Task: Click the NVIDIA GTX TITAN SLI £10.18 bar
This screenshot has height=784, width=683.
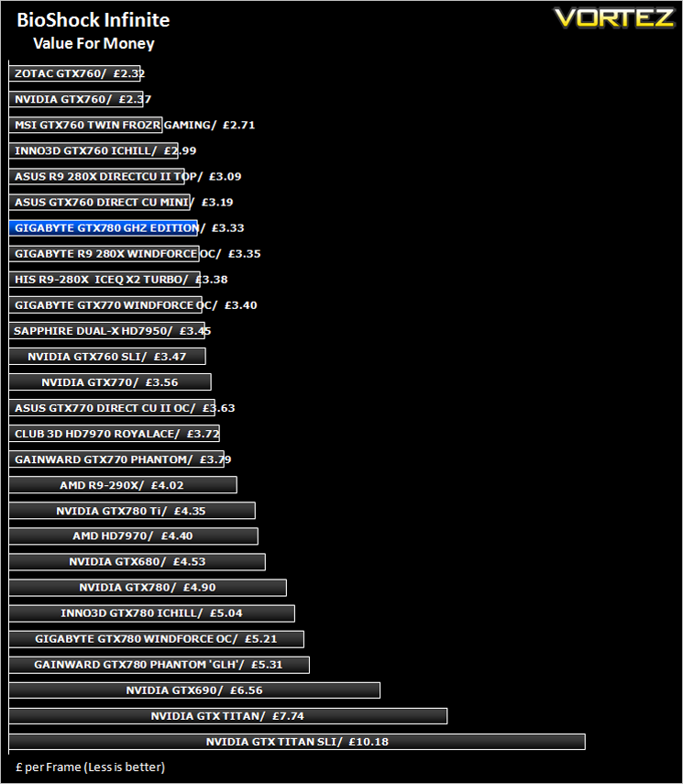Action: coord(298,742)
